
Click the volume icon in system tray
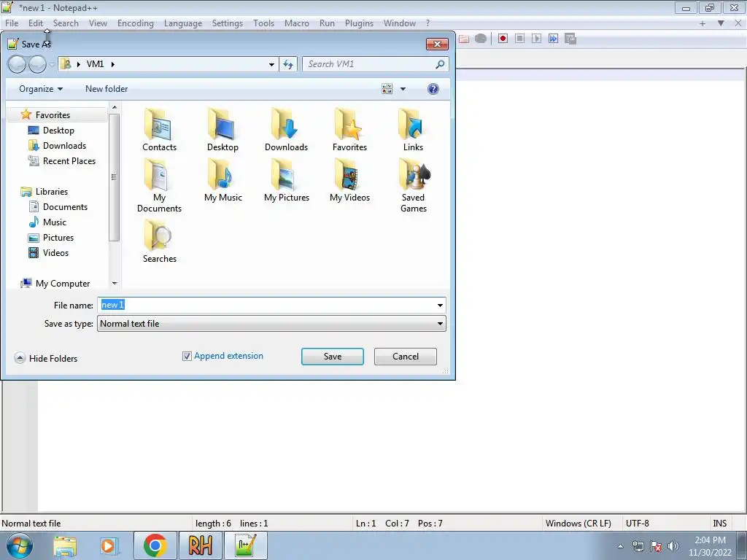[x=673, y=546]
